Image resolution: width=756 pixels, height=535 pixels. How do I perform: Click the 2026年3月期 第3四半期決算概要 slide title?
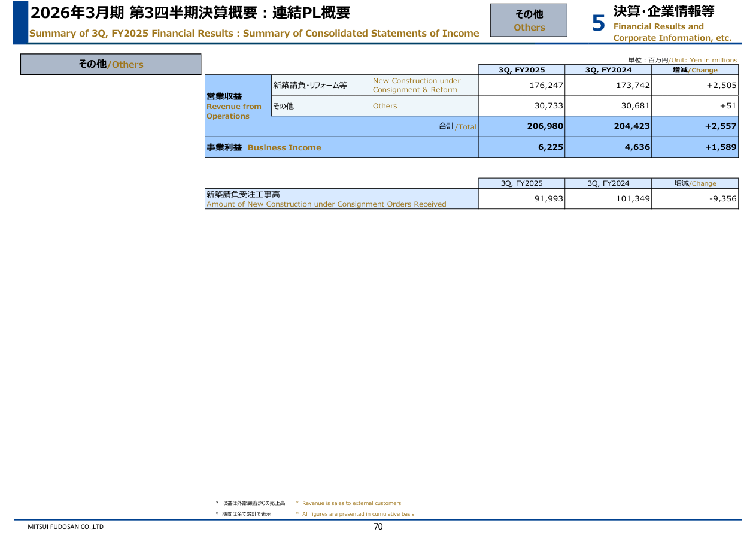[190, 13]
